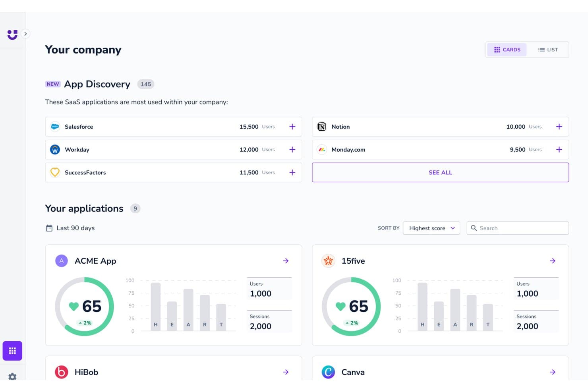This screenshot has width=588, height=392.
Task: Add Workday using its plus icon
Action: pos(292,150)
